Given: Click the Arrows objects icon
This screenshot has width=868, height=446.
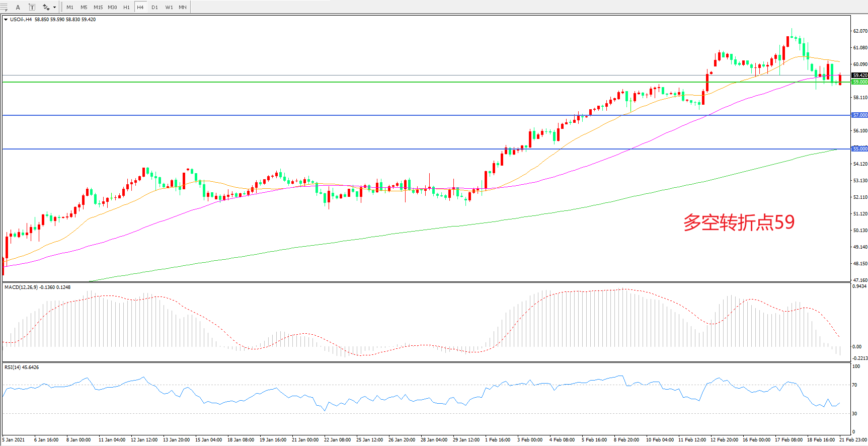Looking at the screenshot, I should [x=46, y=7].
